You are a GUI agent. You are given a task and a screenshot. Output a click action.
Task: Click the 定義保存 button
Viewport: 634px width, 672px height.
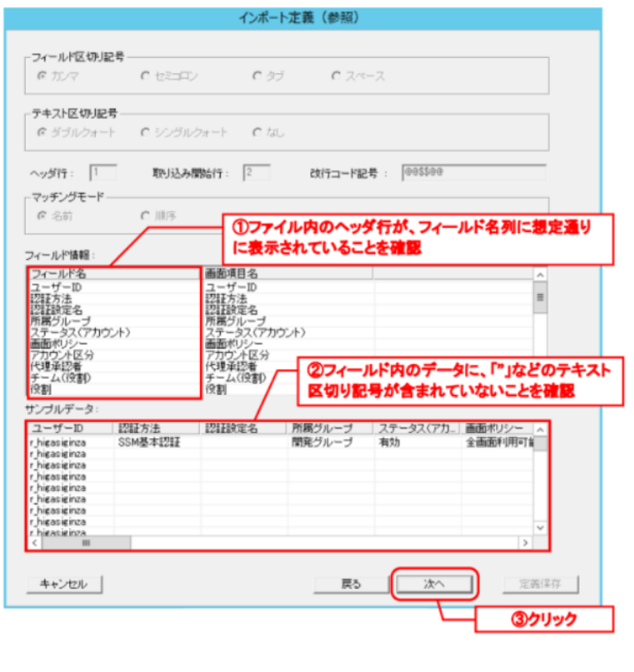pyautogui.click(x=540, y=584)
